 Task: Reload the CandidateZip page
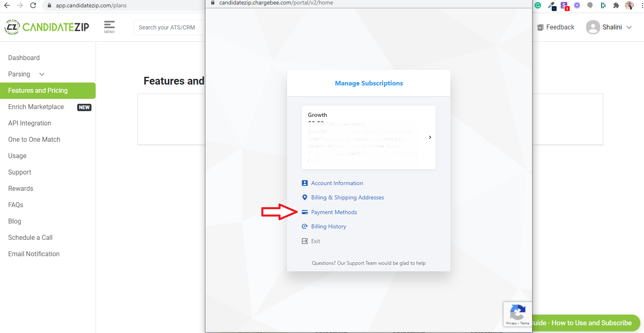(x=33, y=5)
